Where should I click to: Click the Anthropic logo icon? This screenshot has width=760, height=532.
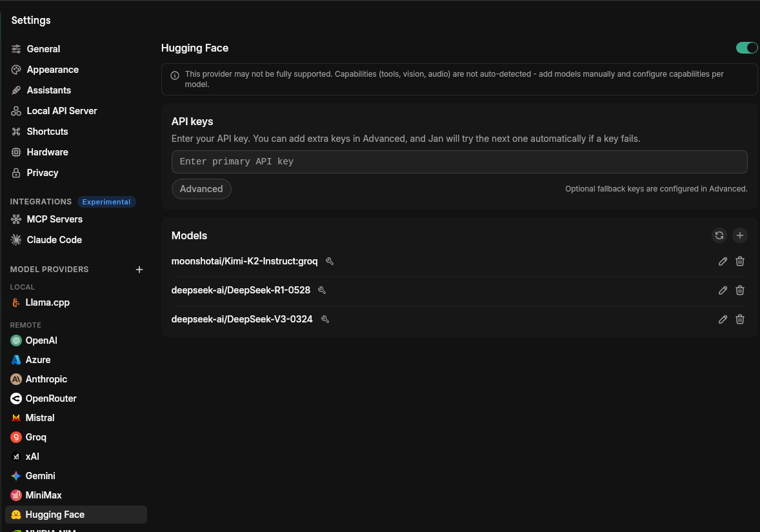tap(16, 379)
